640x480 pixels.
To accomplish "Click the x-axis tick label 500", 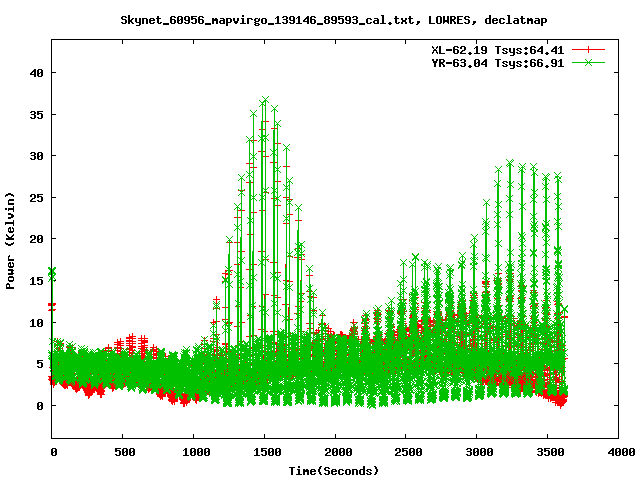I will pyautogui.click(x=125, y=452).
